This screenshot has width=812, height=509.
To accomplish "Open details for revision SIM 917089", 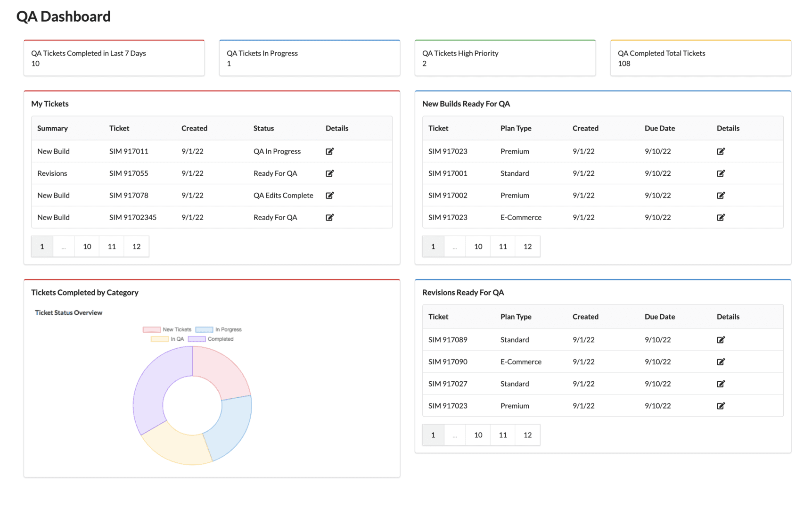I will (x=721, y=340).
